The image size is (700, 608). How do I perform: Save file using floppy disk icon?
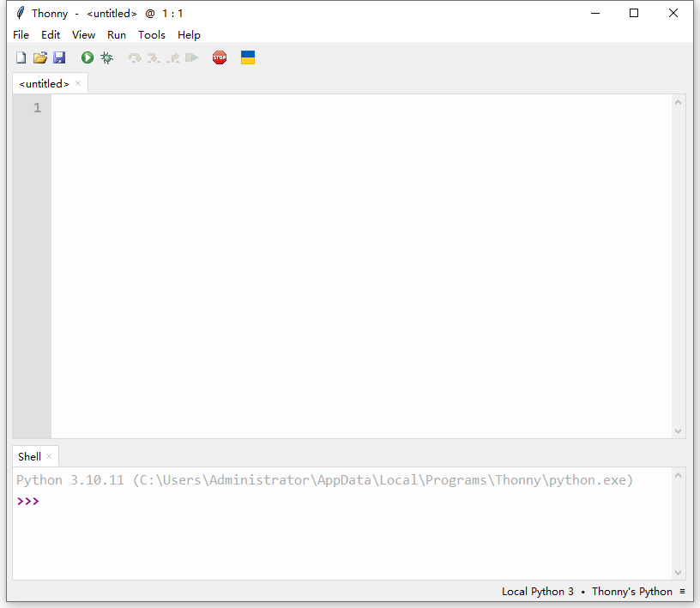(x=59, y=57)
